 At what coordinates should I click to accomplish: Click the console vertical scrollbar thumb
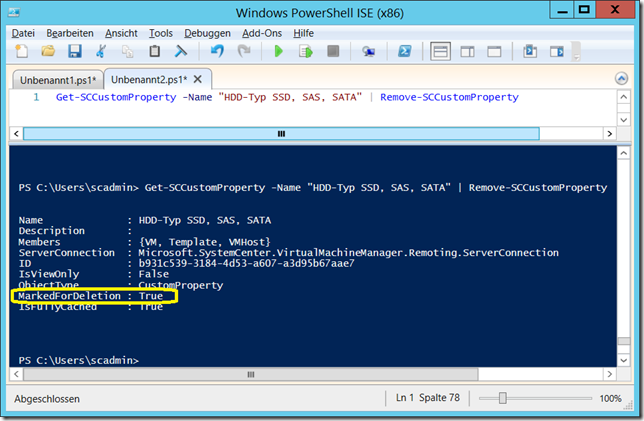coord(623,341)
